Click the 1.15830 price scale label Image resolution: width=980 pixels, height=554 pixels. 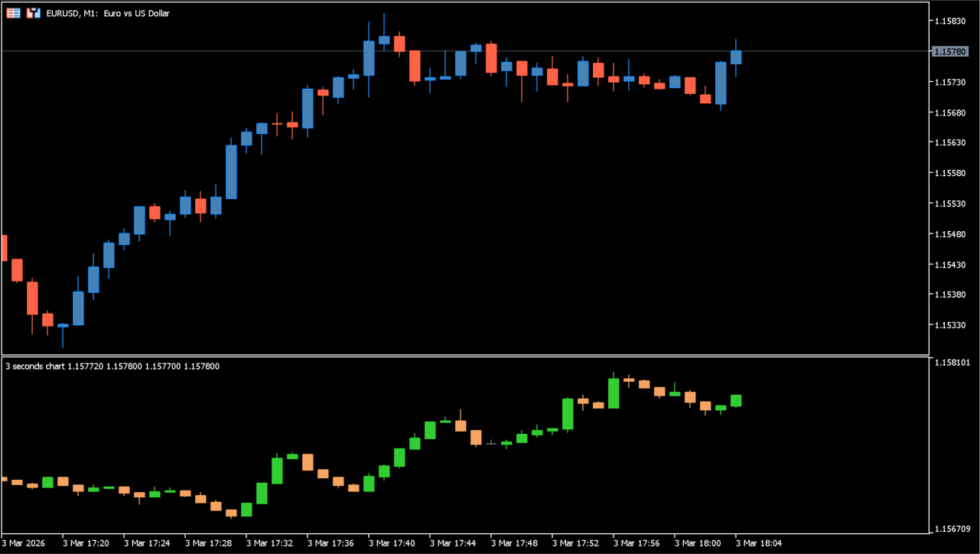pyautogui.click(x=950, y=21)
